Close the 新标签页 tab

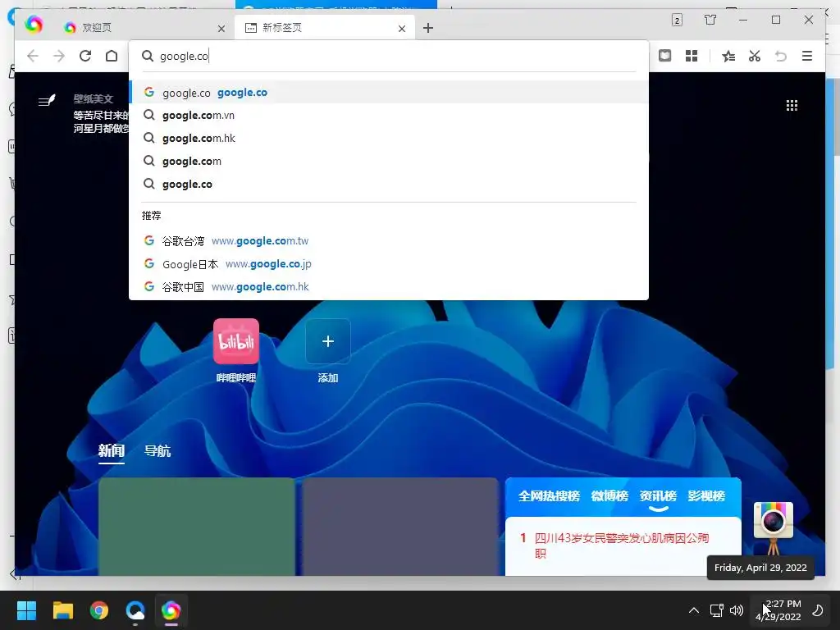[x=402, y=29]
